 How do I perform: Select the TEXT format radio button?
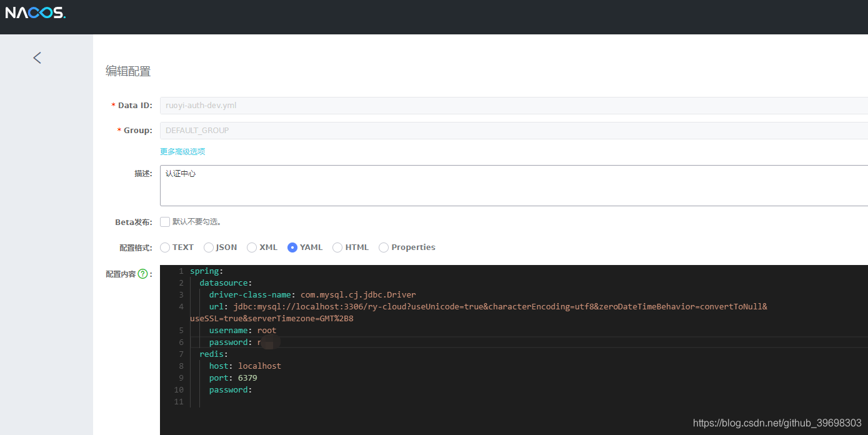165,247
